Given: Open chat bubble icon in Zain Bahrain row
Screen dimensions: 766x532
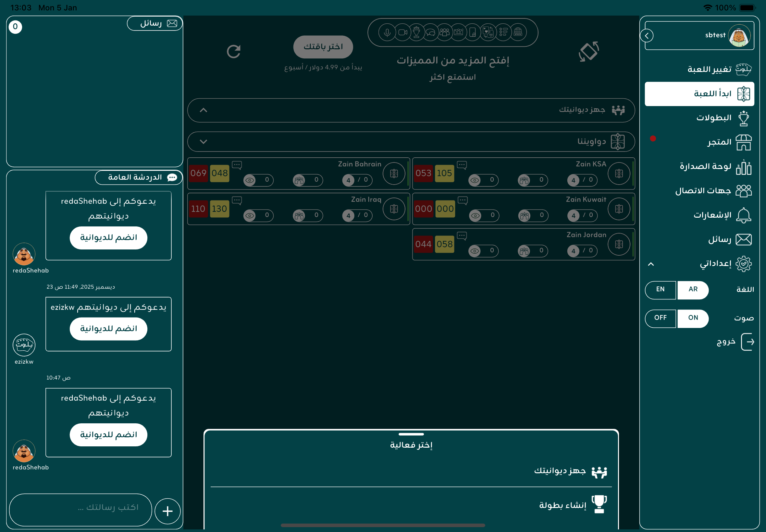Looking at the screenshot, I should [x=237, y=165].
